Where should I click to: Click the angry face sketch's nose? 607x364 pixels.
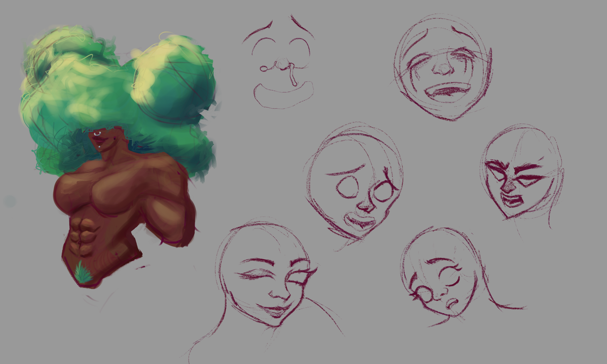pos(509,188)
